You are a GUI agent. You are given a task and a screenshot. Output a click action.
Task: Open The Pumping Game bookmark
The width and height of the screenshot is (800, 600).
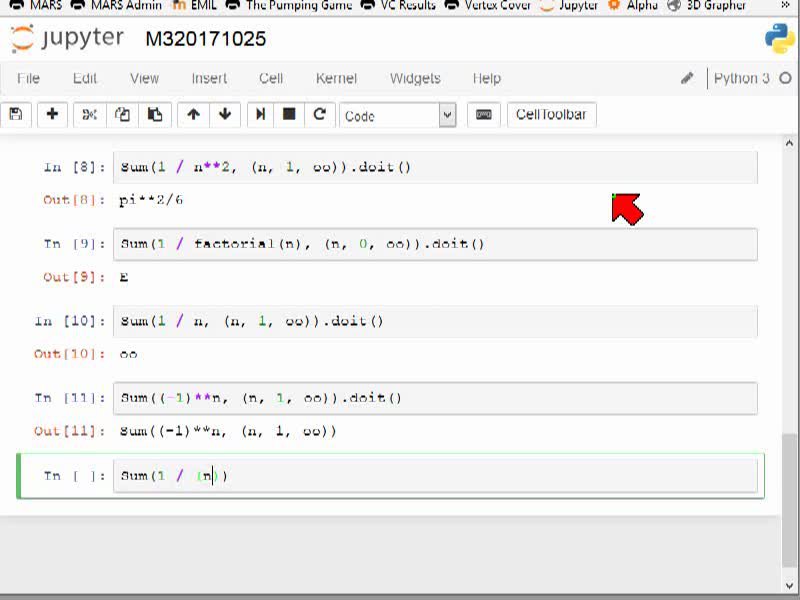point(289,5)
